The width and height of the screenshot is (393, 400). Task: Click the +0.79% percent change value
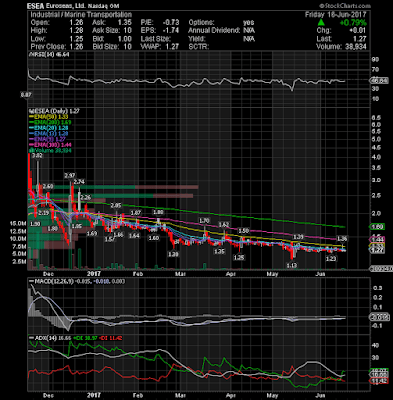coord(353,23)
